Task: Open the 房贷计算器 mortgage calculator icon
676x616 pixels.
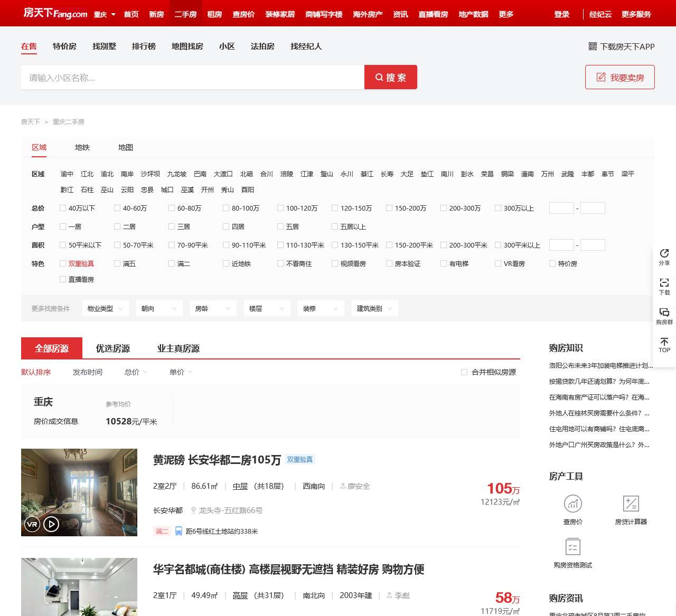Action: (x=631, y=504)
